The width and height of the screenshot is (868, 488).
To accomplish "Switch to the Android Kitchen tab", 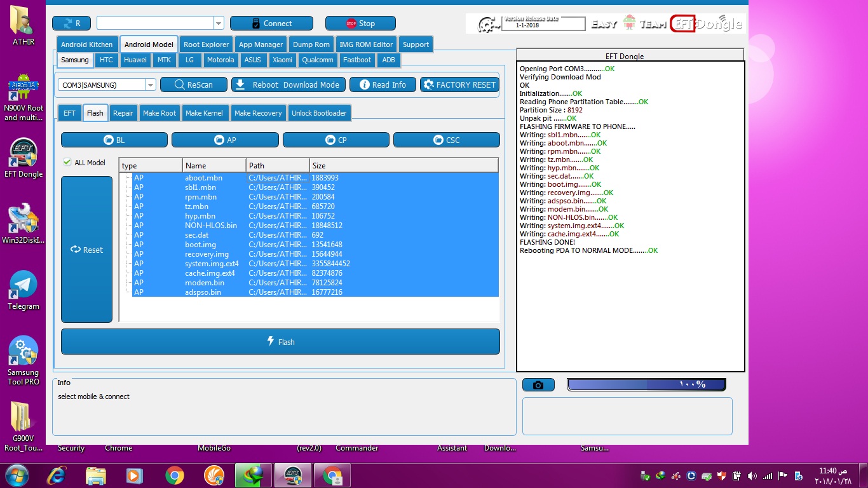I will (x=87, y=44).
